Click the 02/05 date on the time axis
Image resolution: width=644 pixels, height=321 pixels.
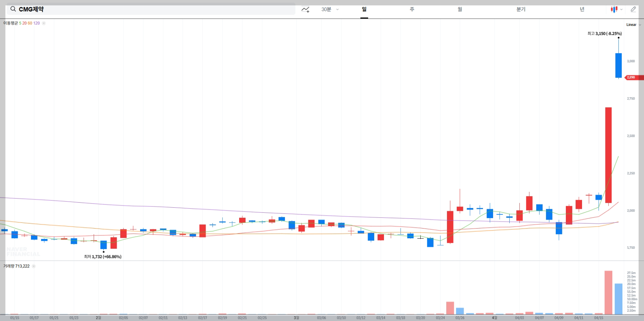click(x=123, y=318)
